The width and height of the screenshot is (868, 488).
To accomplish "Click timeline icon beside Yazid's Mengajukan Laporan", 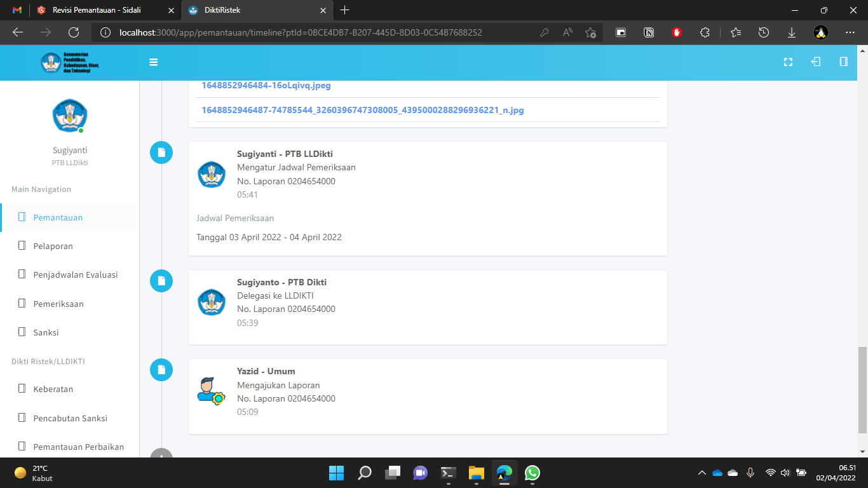I will point(161,370).
